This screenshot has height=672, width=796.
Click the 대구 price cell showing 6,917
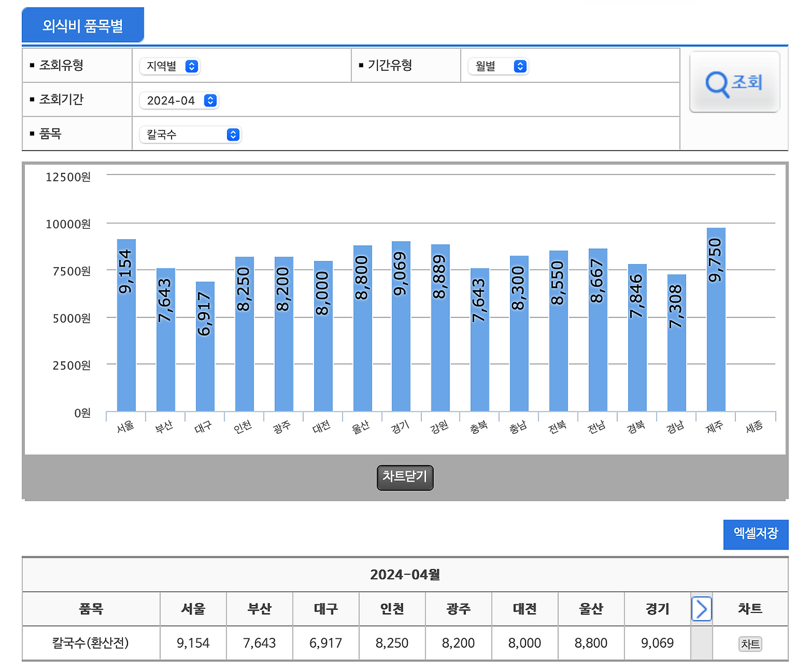coord(325,643)
